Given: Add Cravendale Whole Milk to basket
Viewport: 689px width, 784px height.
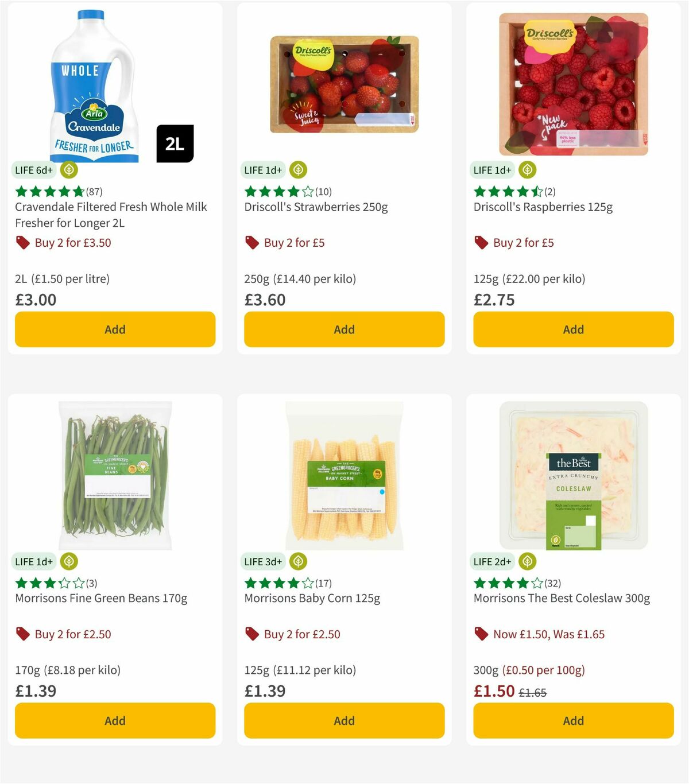Looking at the screenshot, I should (115, 329).
